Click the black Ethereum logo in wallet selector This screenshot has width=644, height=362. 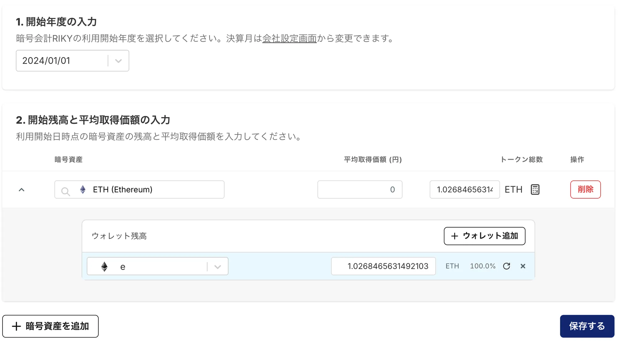[x=104, y=267]
